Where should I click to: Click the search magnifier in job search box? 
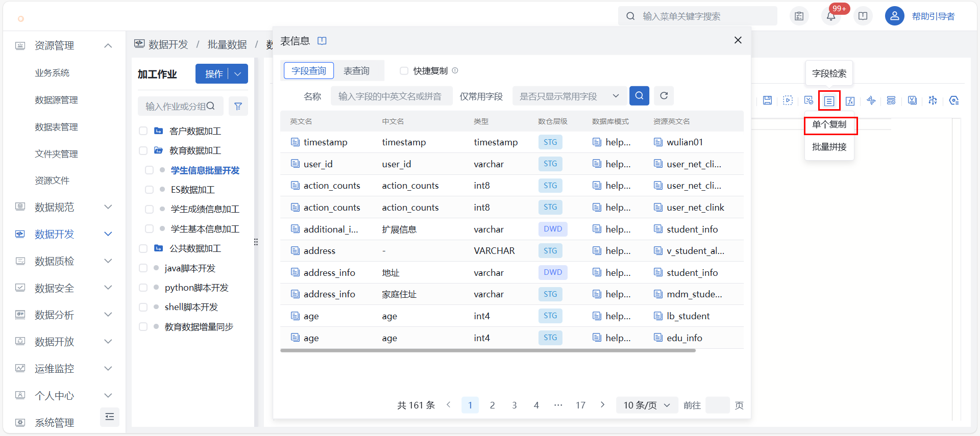coord(211,106)
